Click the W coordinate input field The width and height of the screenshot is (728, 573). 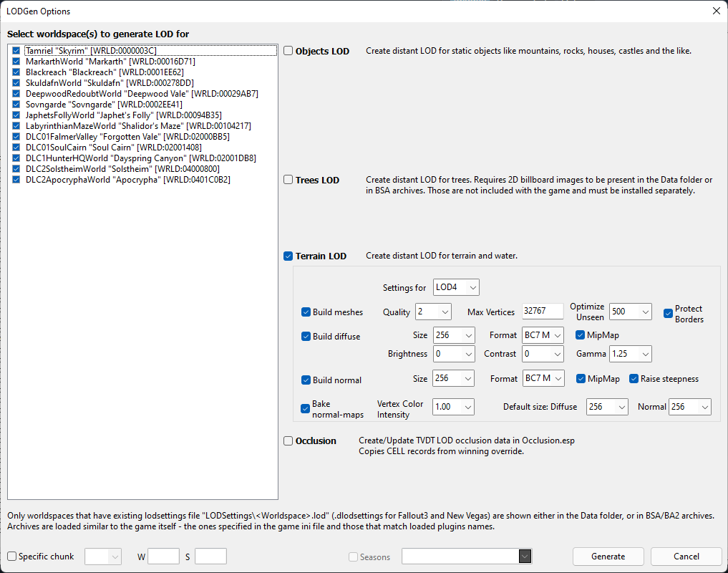point(163,557)
